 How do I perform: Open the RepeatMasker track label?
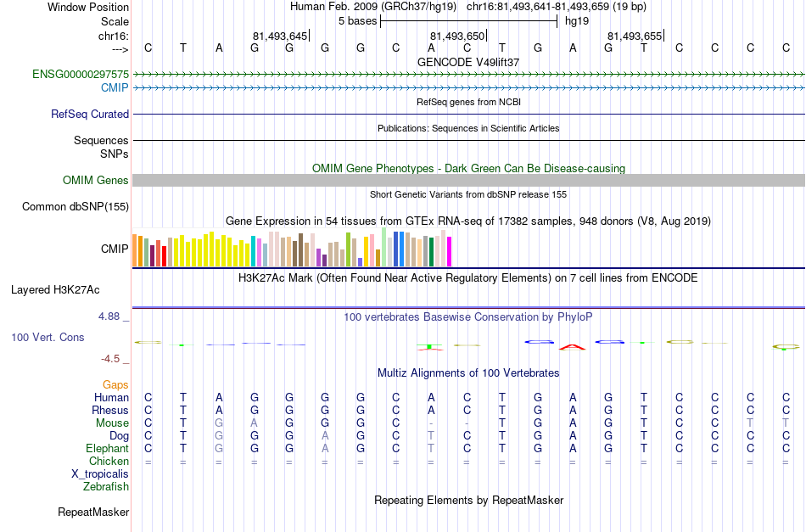(x=93, y=512)
